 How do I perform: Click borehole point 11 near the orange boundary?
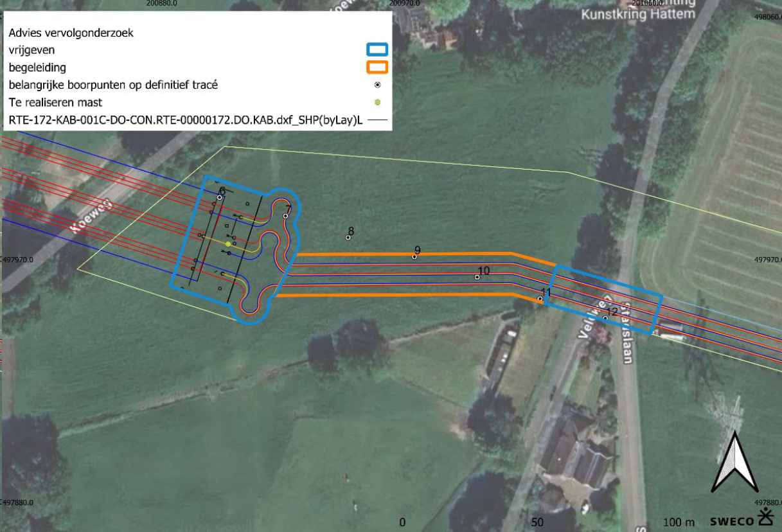pos(540,299)
